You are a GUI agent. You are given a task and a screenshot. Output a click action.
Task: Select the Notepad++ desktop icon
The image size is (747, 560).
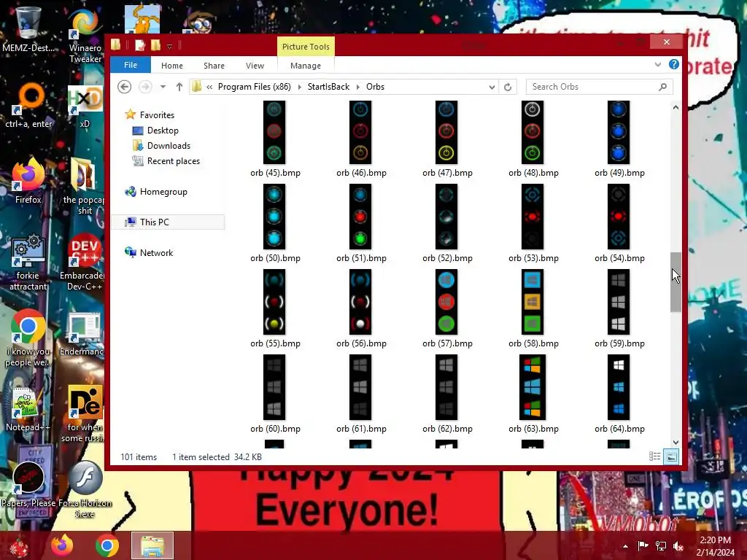click(x=28, y=410)
